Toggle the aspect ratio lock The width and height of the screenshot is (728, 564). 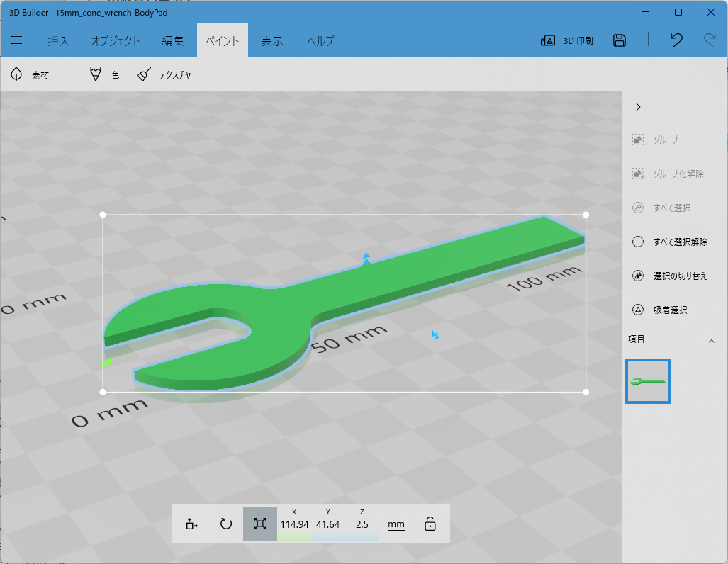(430, 524)
